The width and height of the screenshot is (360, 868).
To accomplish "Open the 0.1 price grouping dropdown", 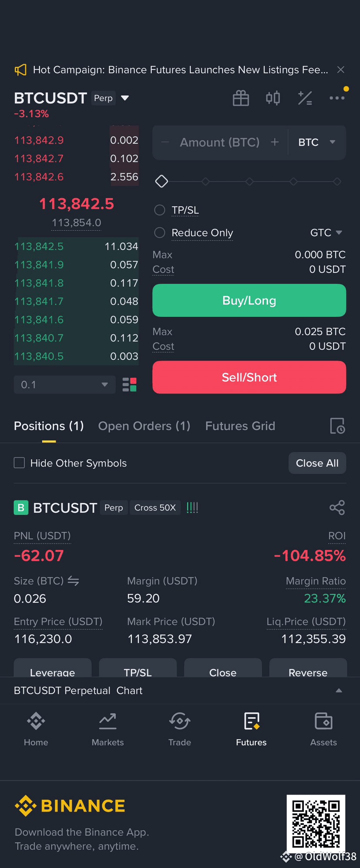I will (x=65, y=384).
